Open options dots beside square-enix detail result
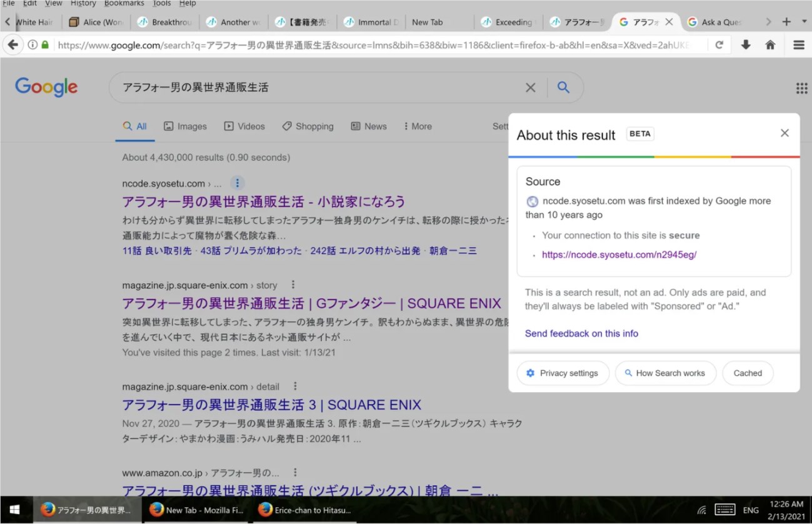The height and width of the screenshot is (524, 812). click(x=295, y=386)
